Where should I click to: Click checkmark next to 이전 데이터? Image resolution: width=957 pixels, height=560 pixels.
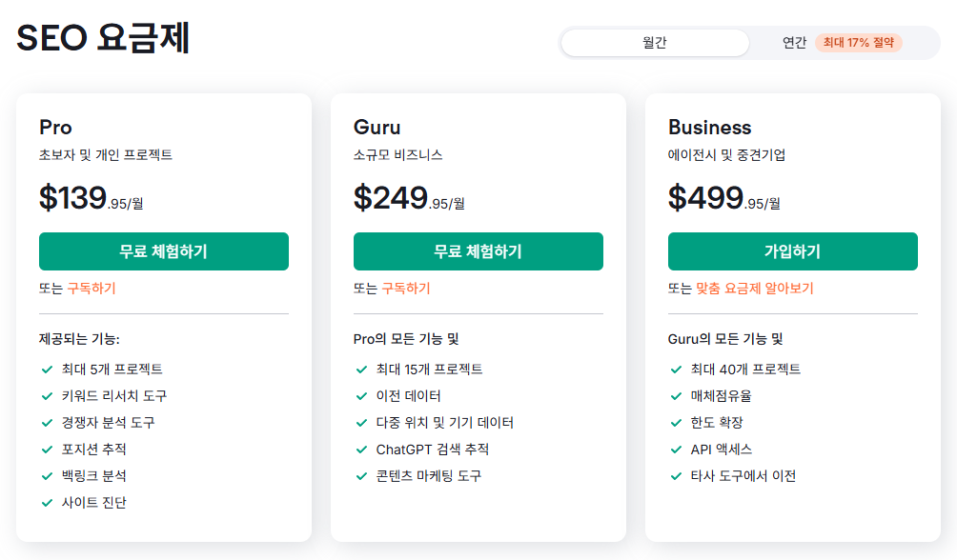point(361,396)
